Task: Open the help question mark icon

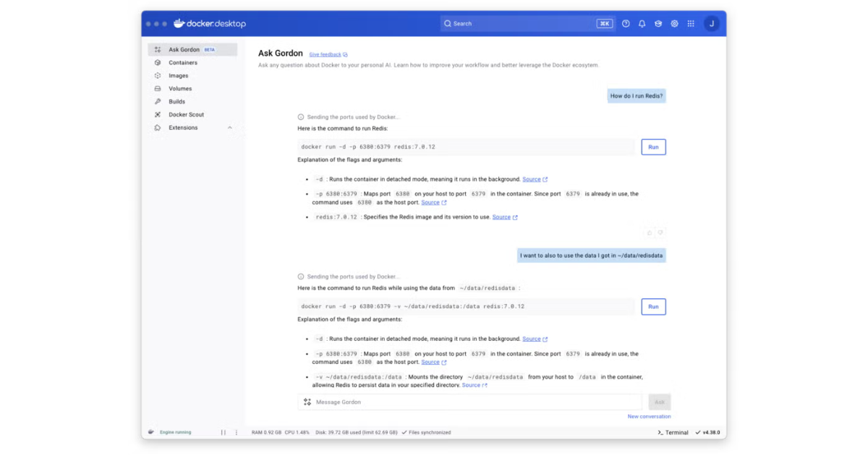Action: (x=626, y=23)
